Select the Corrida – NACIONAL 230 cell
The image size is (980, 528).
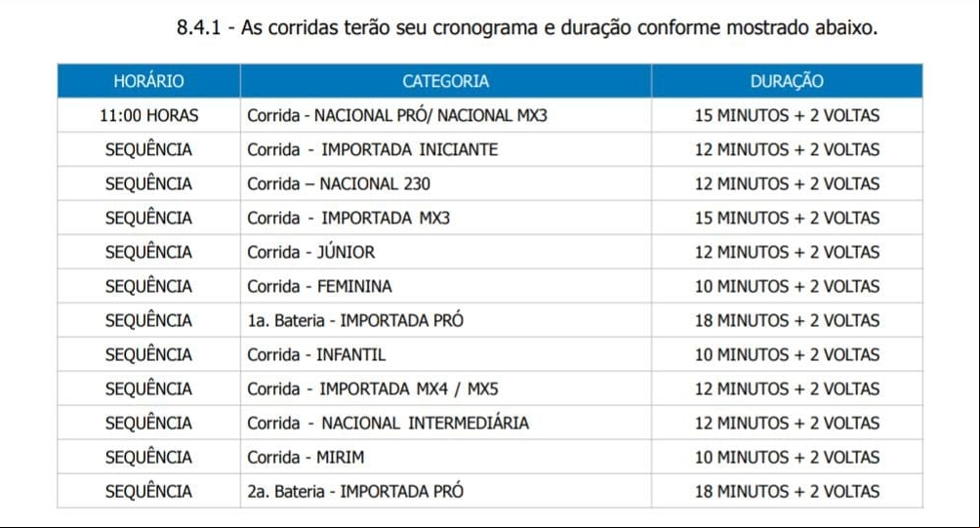[446, 183]
